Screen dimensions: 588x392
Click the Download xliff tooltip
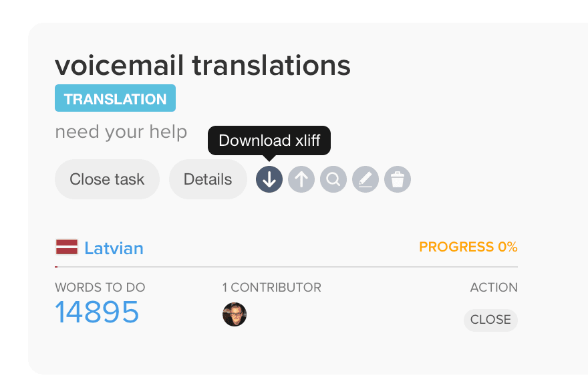tap(269, 140)
